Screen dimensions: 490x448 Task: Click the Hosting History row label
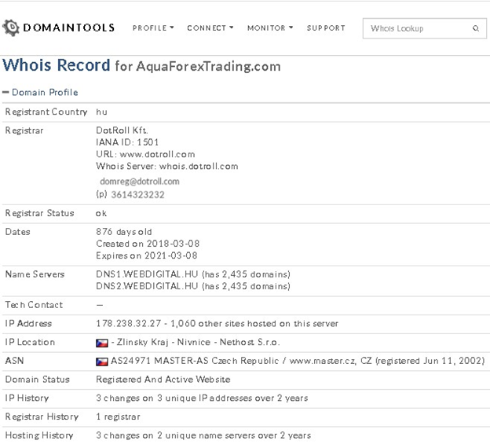(x=39, y=435)
